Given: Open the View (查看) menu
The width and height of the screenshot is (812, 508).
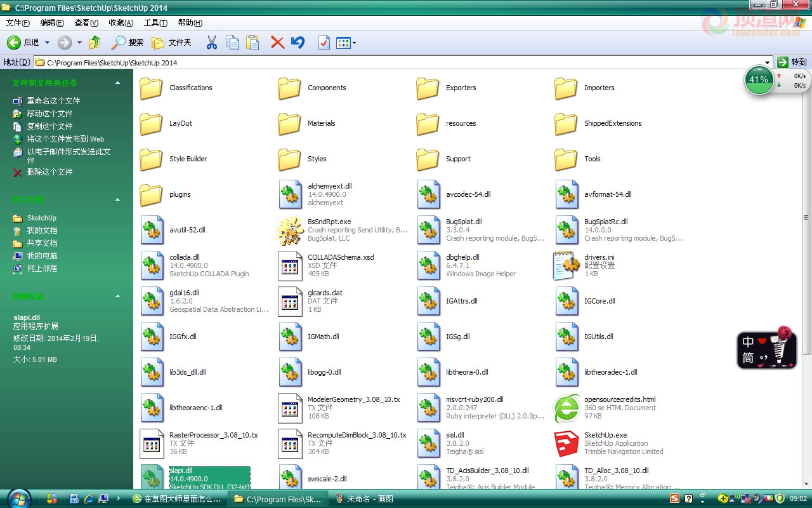Looking at the screenshot, I should (86, 23).
